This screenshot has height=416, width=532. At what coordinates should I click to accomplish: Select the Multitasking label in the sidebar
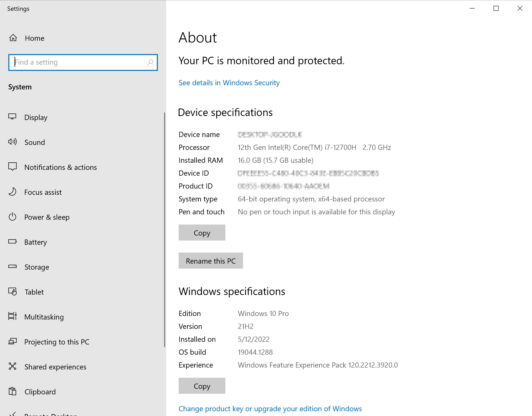pyautogui.click(x=44, y=317)
